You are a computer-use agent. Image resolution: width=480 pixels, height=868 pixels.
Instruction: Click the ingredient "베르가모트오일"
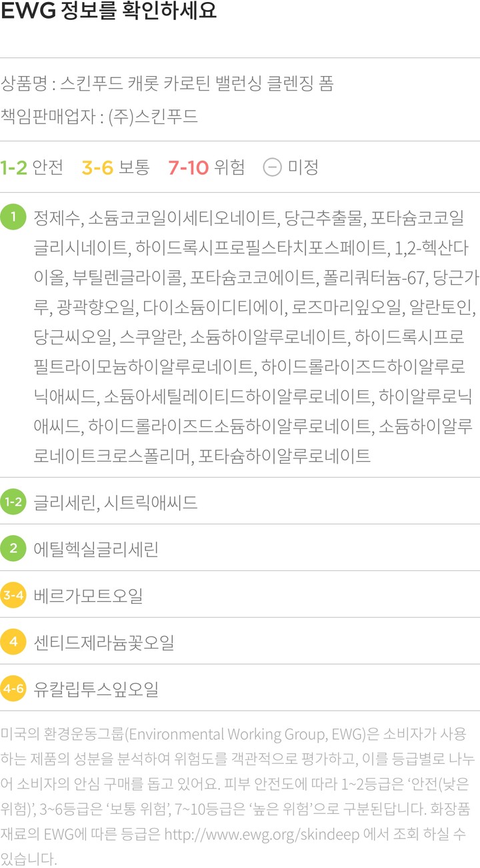tap(88, 596)
